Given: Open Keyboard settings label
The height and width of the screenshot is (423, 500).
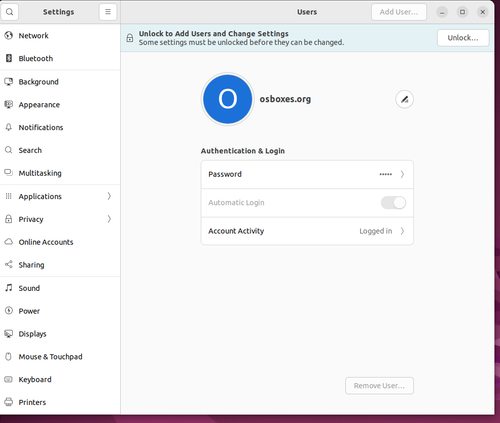Looking at the screenshot, I should pos(35,379).
